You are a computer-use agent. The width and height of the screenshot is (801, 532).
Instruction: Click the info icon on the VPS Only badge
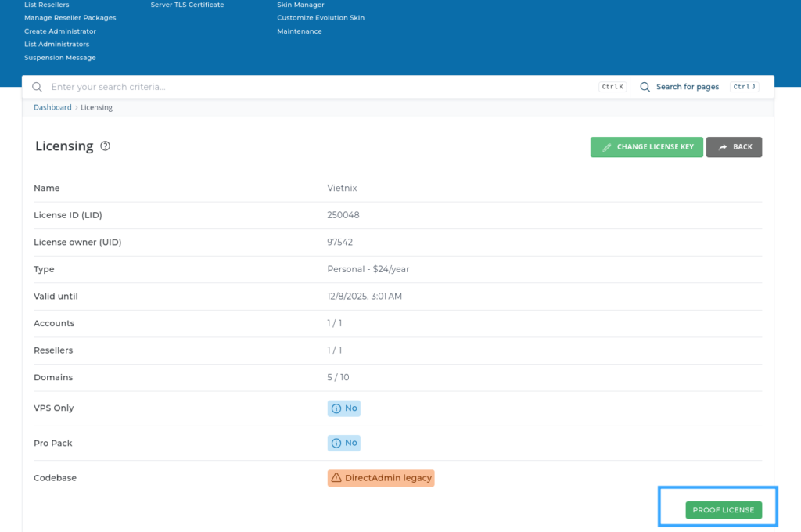(x=335, y=408)
